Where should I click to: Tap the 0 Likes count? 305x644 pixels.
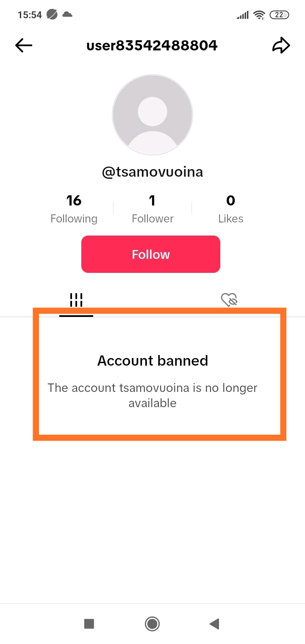[231, 208]
